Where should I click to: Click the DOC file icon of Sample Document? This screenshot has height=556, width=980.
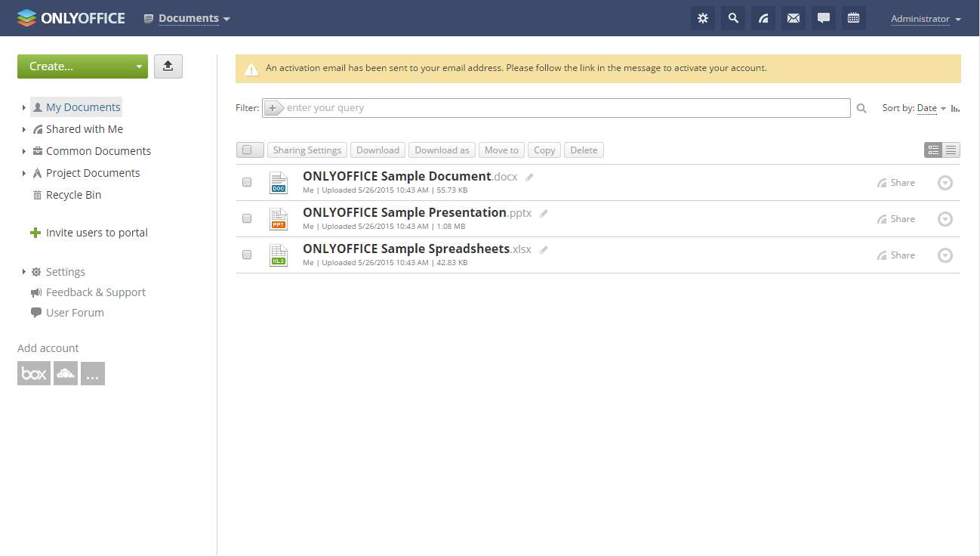279,183
